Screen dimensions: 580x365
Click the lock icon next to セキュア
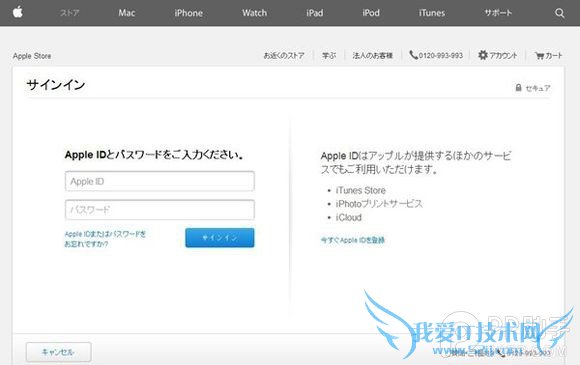click(x=518, y=88)
